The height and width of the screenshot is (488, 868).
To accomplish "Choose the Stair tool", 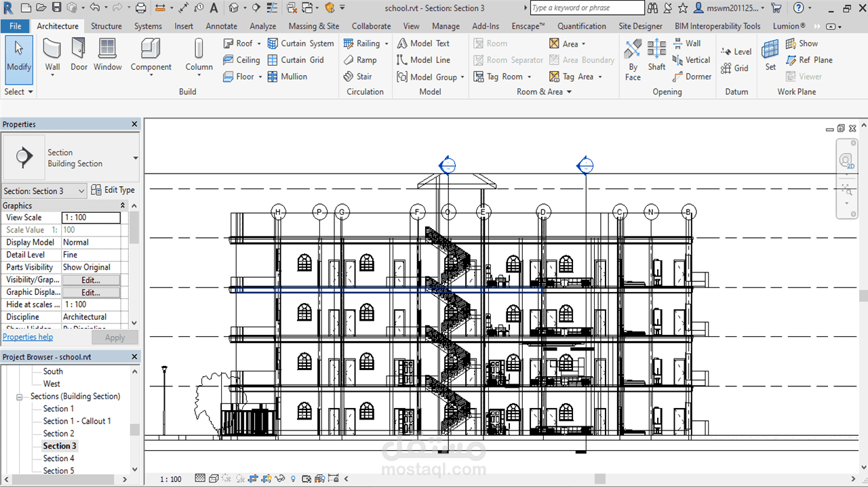I will click(357, 77).
